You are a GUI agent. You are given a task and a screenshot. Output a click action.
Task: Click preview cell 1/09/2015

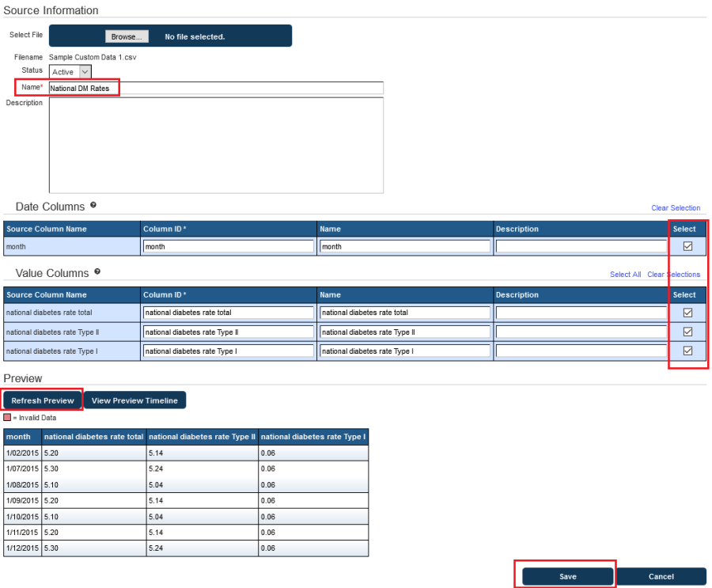(23, 500)
